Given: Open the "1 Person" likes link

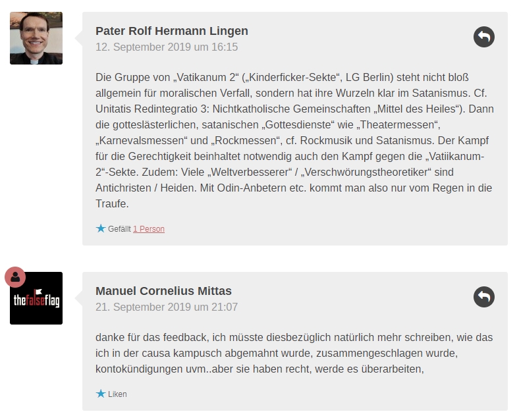Looking at the screenshot, I should 149,229.
